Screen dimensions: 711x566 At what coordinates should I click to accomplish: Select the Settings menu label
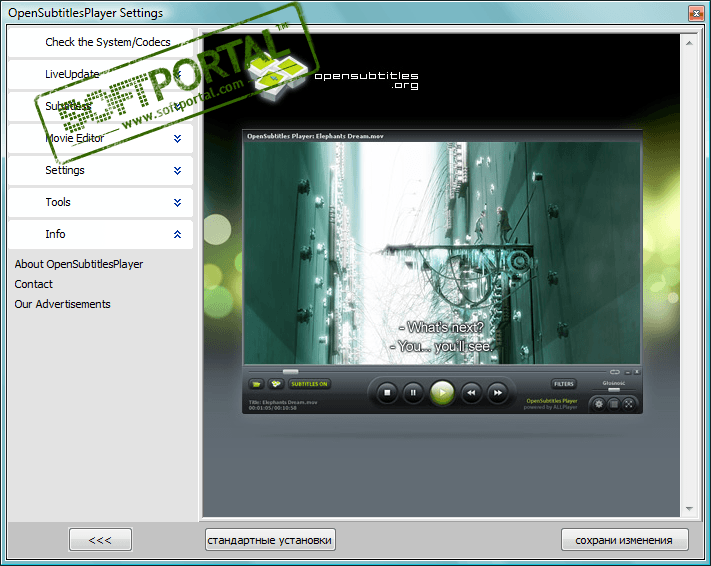[65, 170]
